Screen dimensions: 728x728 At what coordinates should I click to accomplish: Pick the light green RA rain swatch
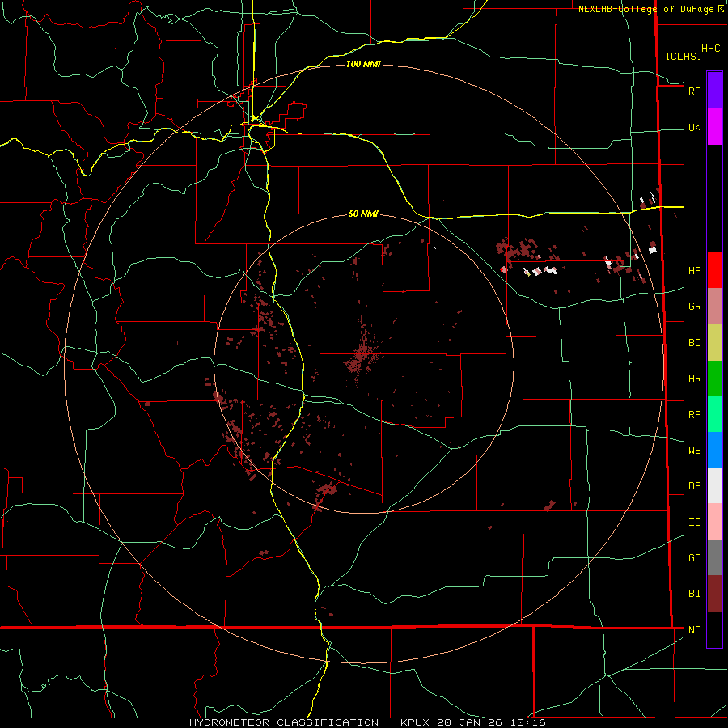(x=714, y=414)
